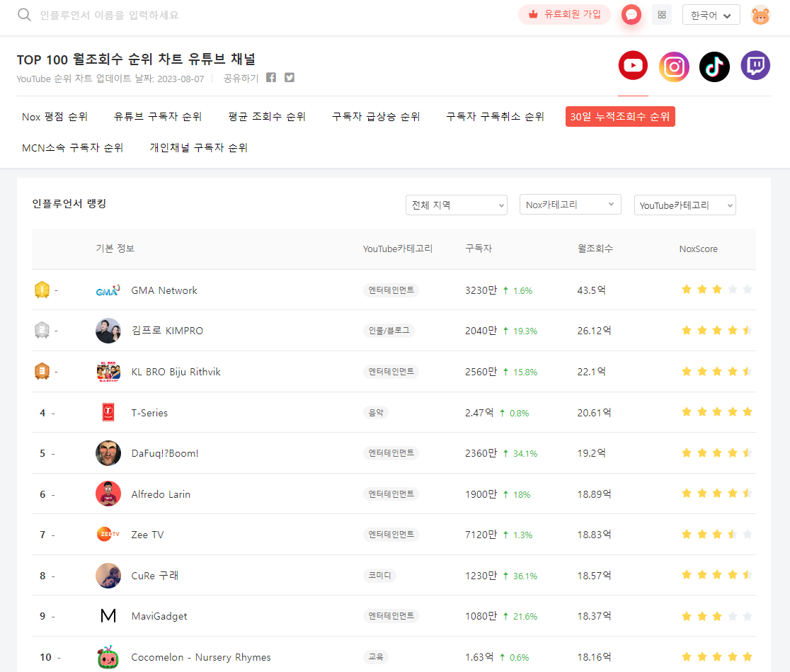
Task: Click GMA Network 43.5억 monthly views
Action: [592, 290]
